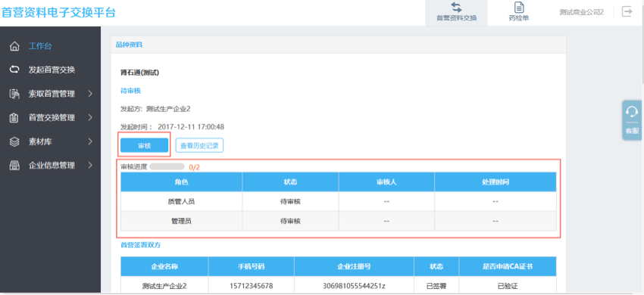
Task: Click the 2017-12-11 17:00:48 timestamp
Action: (x=191, y=127)
